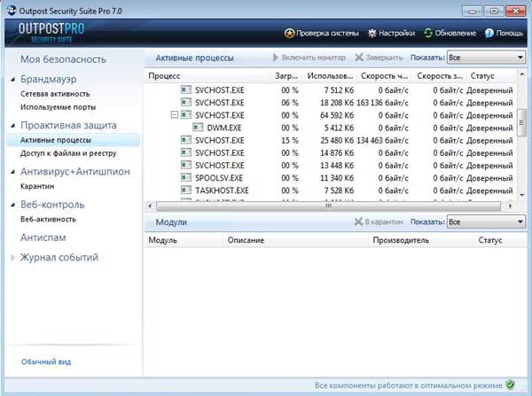Open Карантин page
This screenshot has width=532, height=396.
[x=37, y=186]
